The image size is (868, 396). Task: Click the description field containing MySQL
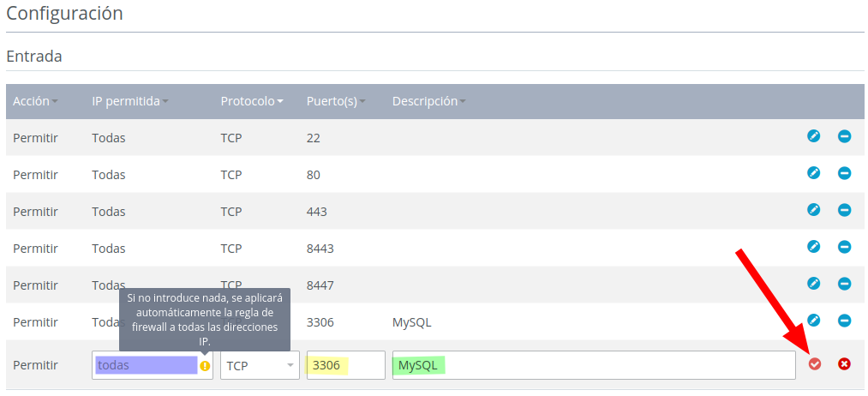click(x=593, y=365)
